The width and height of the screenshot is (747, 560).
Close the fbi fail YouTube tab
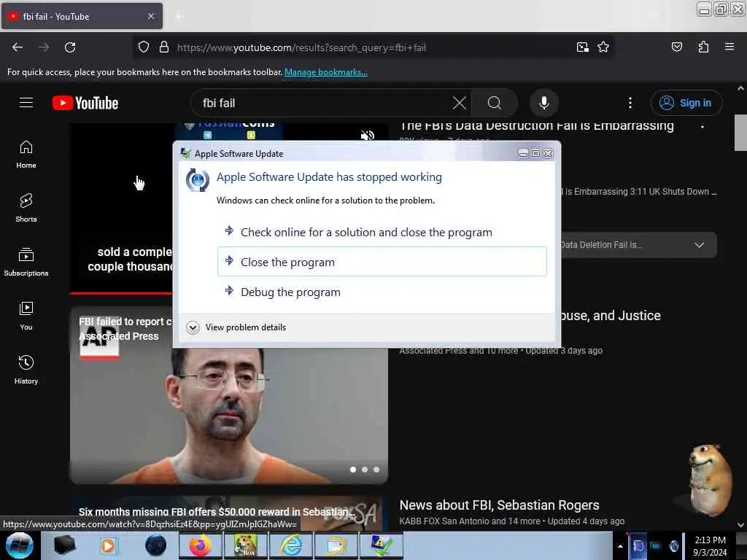(x=151, y=16)
